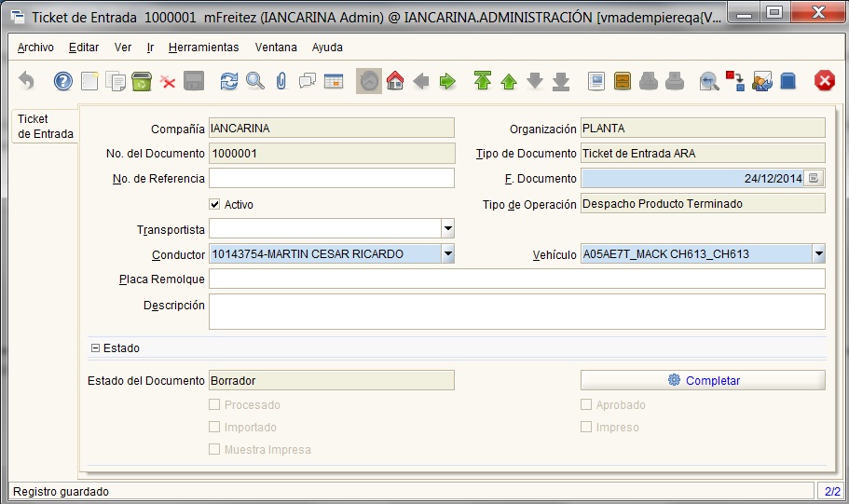849x504 pixels.
Task: Click the Print printer icon
Action: click(x=674, y=81)
